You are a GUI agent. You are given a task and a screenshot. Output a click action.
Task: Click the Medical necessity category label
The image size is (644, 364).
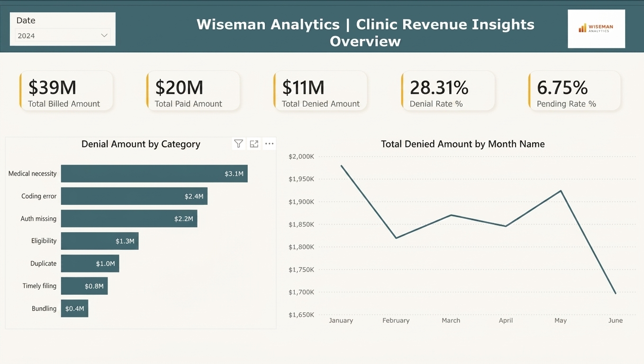pos(32,173)
